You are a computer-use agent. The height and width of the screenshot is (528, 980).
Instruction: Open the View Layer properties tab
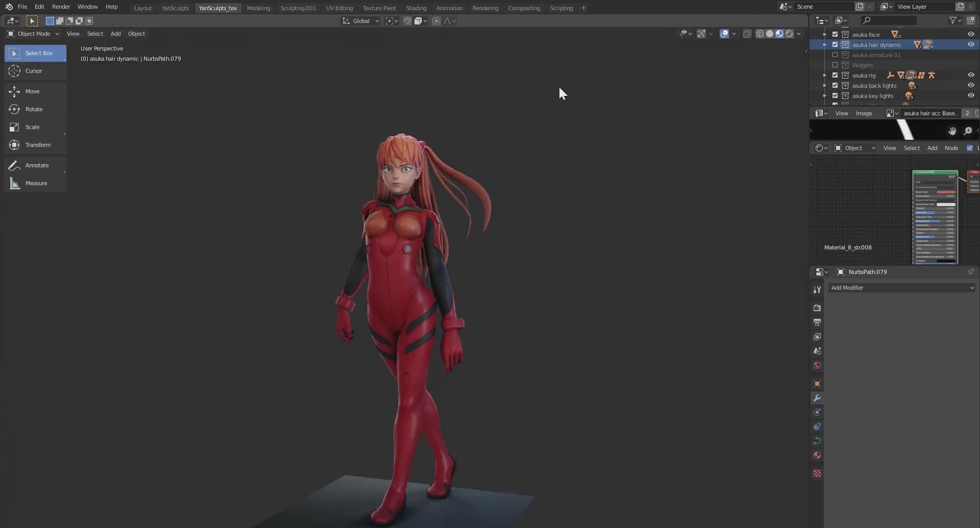(x=817, y=337)
